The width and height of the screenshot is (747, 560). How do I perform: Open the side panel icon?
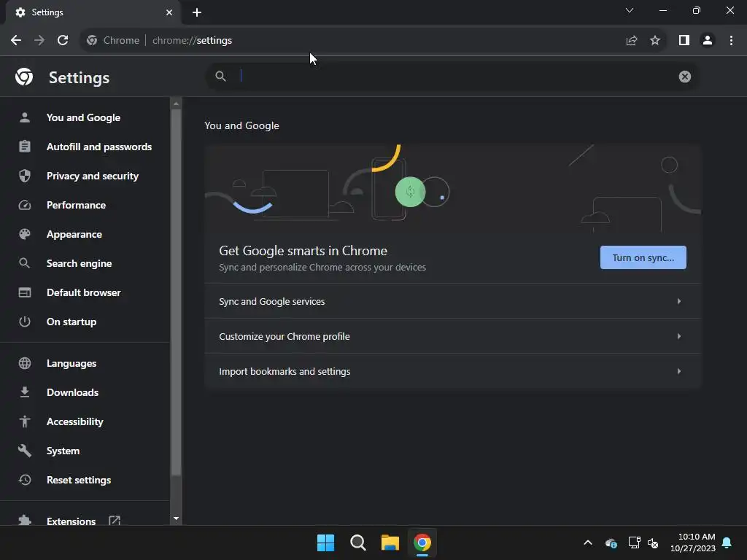684,41
